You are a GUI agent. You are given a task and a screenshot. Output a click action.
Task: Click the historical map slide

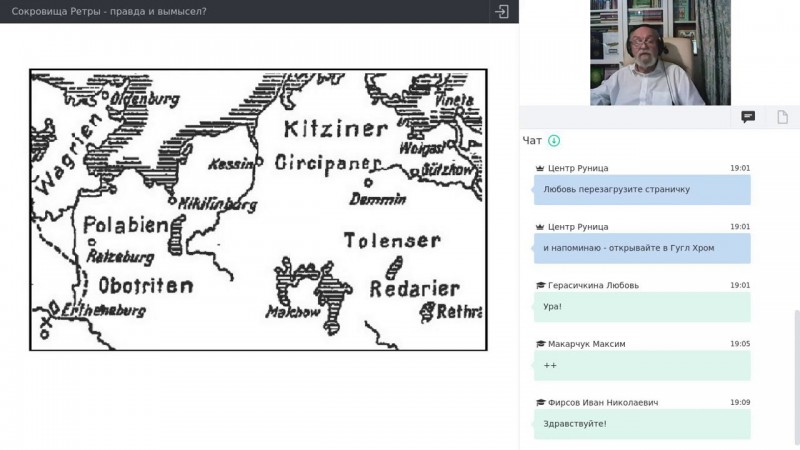coord(258,209)
